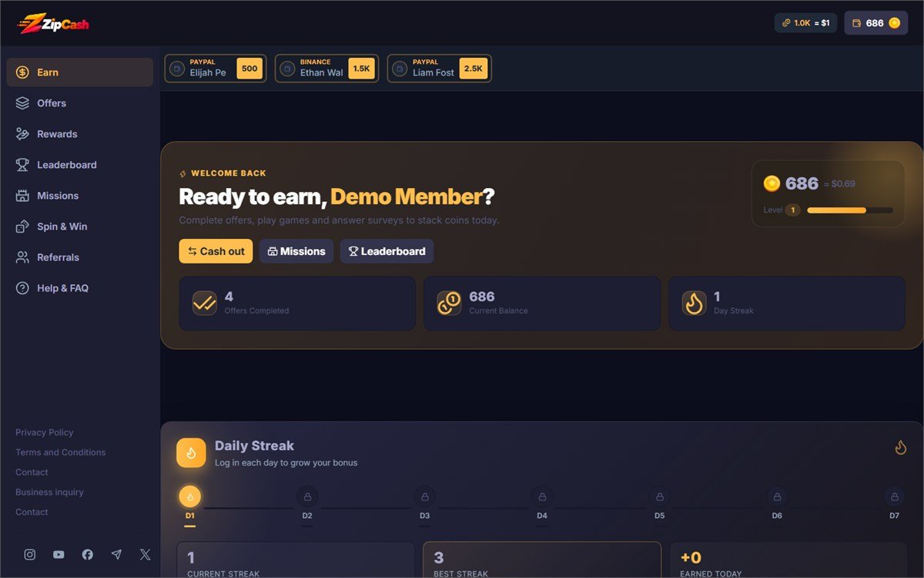
Task: Open Liam Fost PayPal payout ticker card
Action: coord(439,68)
